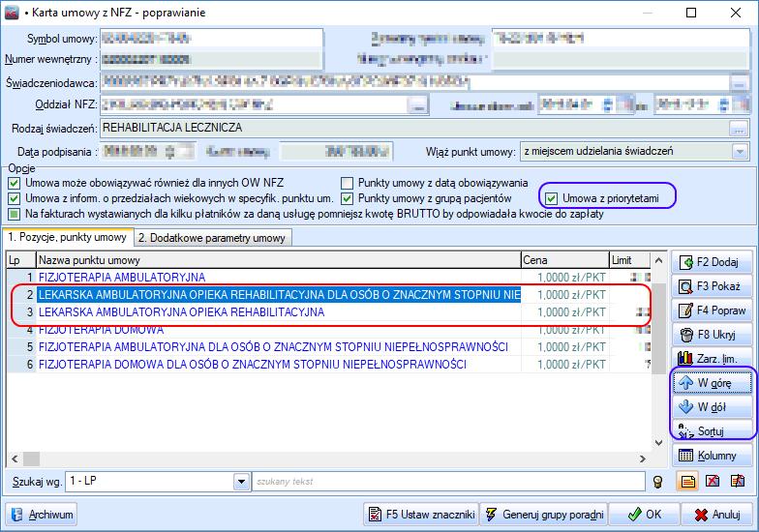Open ellipsis picker for Rodzaj świadczeń
This screenshot has height=532, width=759.
(738, 130)
